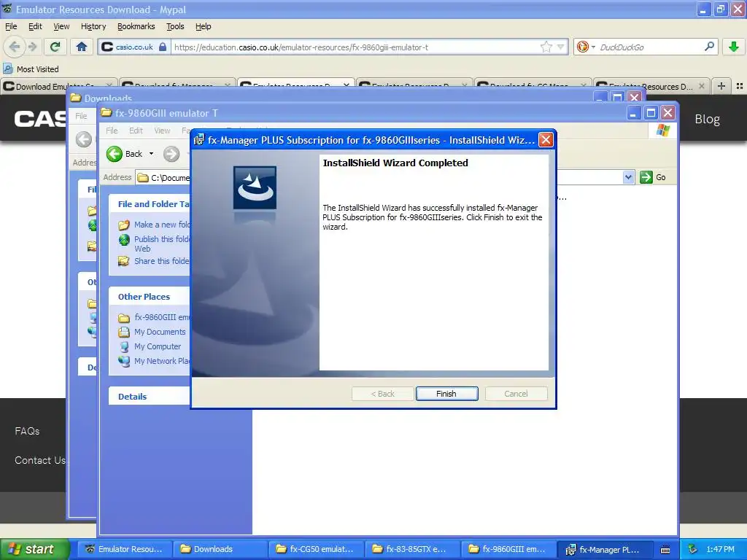
Task: Click Finish to exit the InstallShield wizard
Action: (x=446, y=394)
